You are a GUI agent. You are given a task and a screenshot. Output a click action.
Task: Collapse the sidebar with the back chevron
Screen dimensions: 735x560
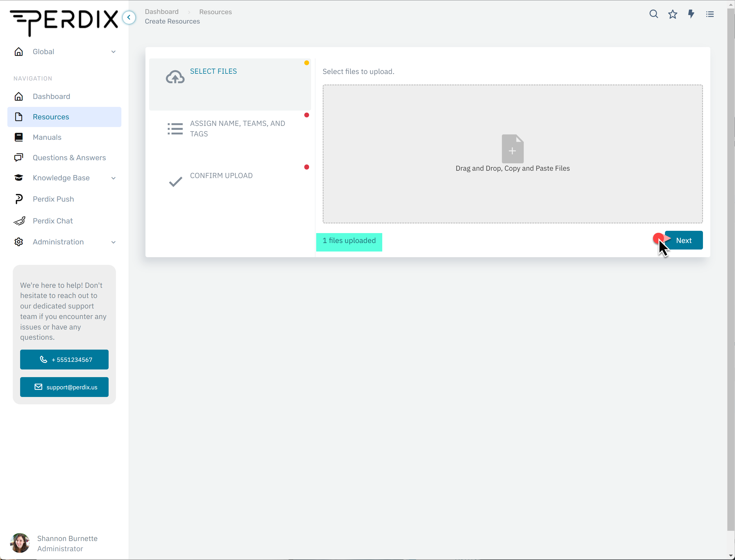[129, 17]
